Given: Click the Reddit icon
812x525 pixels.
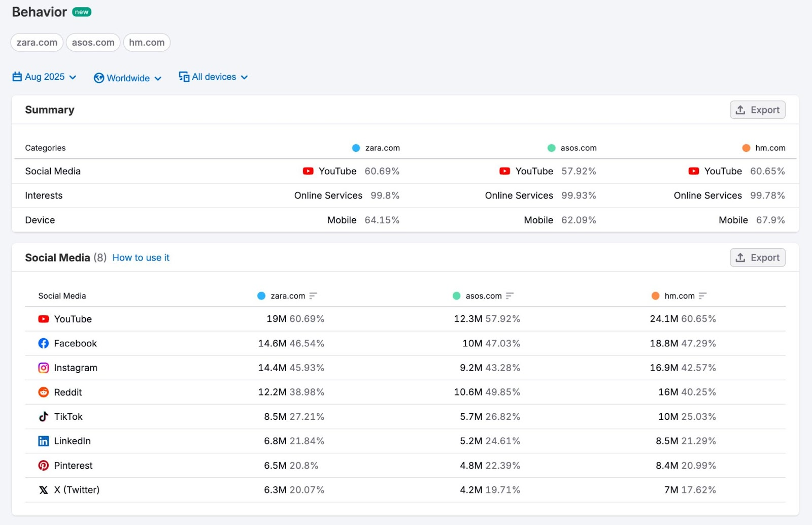Looking at the screenshot, I should 43,392.
